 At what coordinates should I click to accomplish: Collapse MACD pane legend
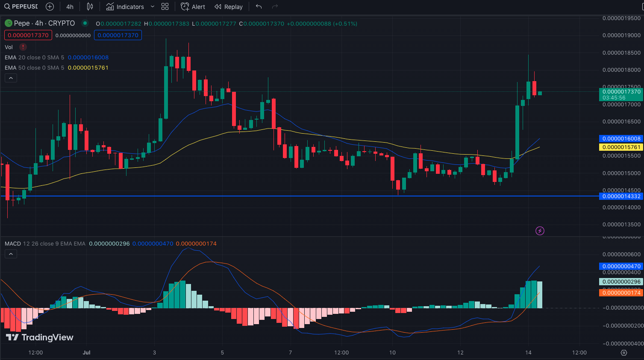(x=11, y=254)
